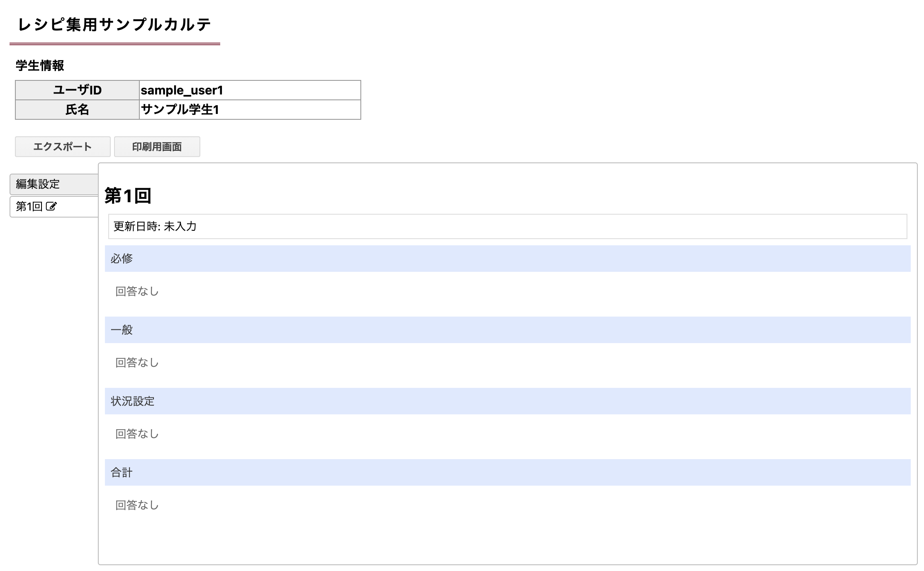Click 回答なし under 合計

click(x=137, y=505)
